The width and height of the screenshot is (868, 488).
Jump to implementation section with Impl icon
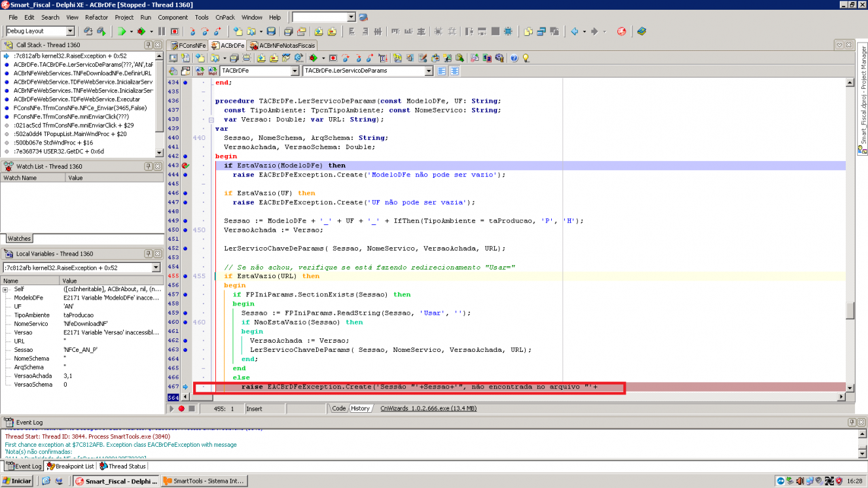213,71
